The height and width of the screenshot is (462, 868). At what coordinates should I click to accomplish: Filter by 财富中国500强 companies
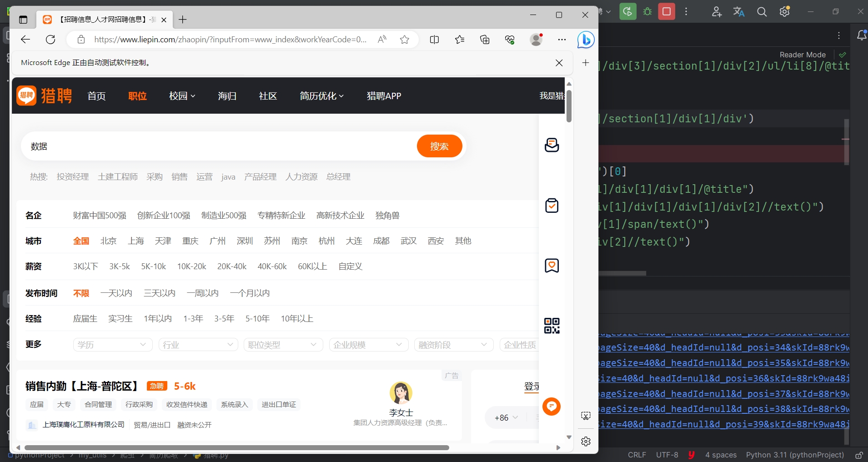pyautogui.click(x=100, y=215)
